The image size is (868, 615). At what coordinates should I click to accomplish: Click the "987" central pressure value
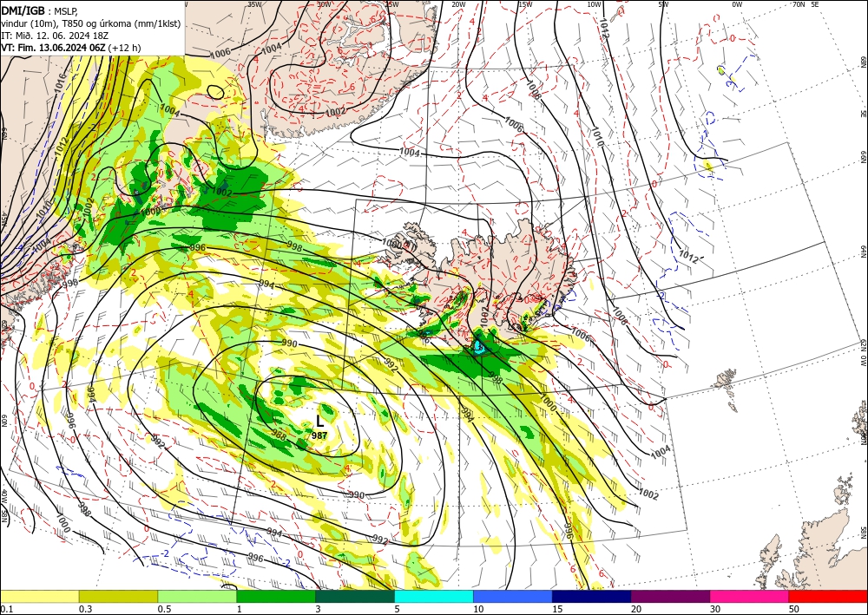pos(319,435)
